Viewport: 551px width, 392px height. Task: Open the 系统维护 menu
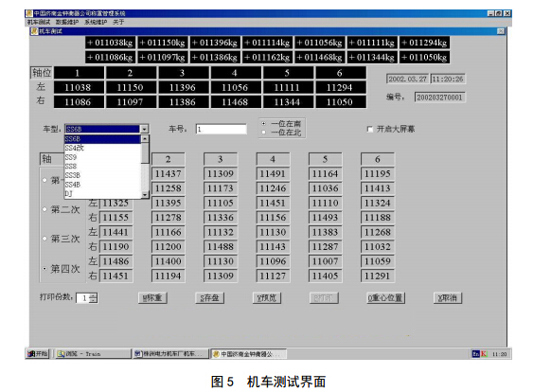pos(96,22)
